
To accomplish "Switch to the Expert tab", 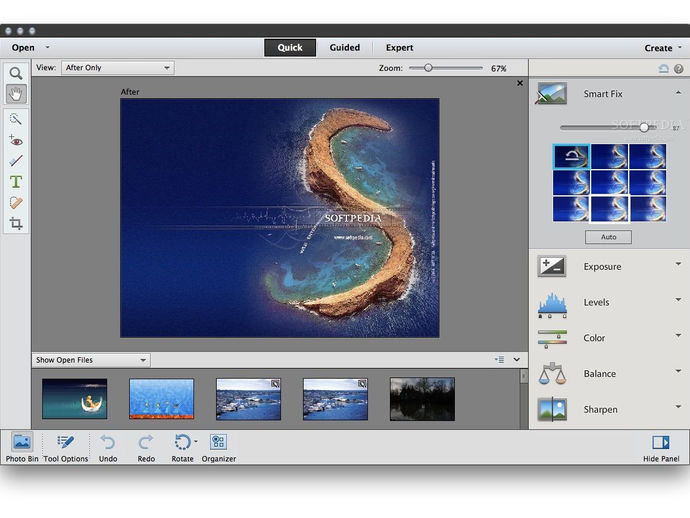I will pyautogui.click(x=399, y=48).
